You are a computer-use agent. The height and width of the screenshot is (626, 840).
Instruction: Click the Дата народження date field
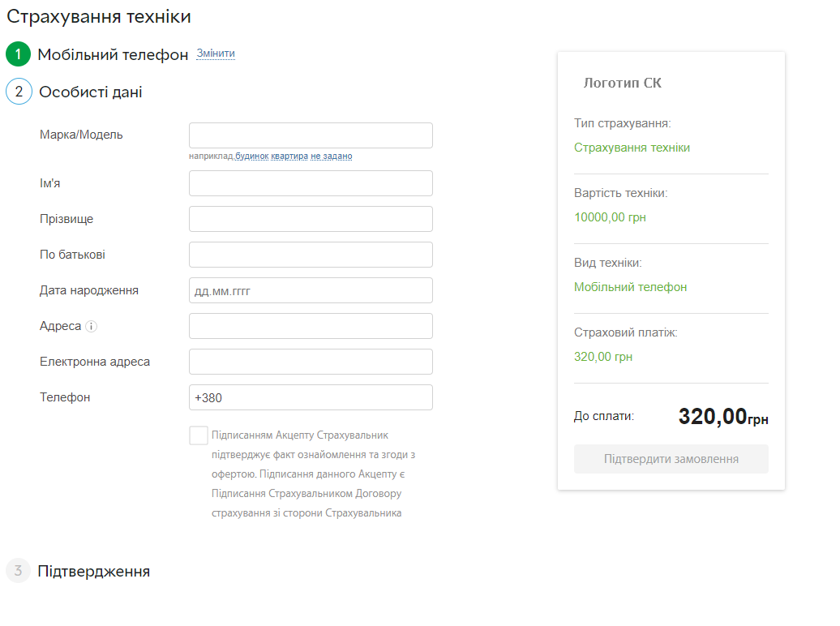311,290
